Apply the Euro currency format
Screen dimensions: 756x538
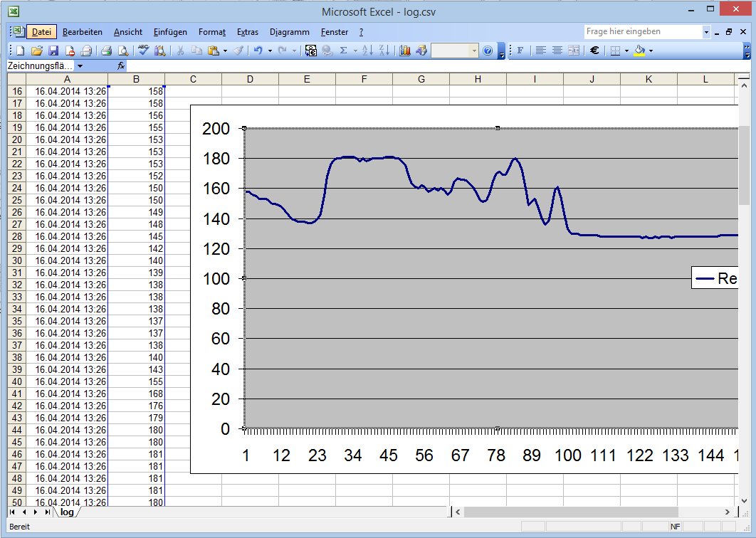[594, 51]
